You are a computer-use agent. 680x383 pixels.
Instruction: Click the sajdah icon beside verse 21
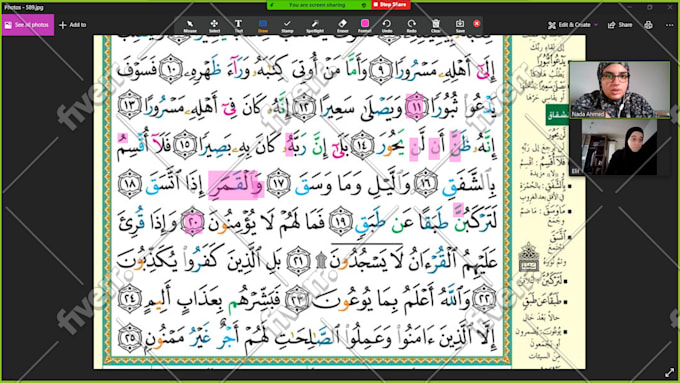(x=320, y=261)
